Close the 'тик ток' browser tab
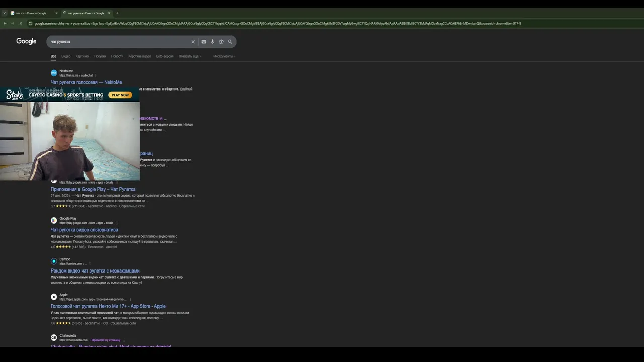The height and width of the screenshot is (362, 644). pos(56,13)
